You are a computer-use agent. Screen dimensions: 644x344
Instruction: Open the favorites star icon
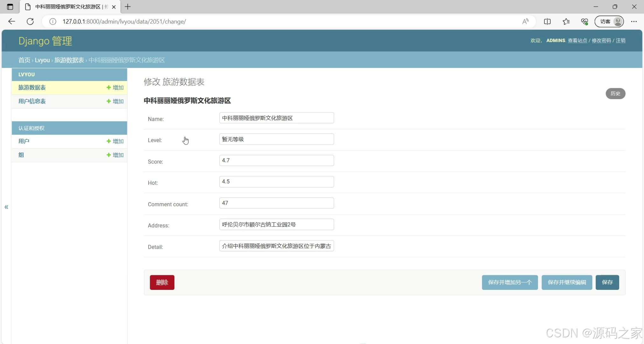click(x=566, y=21)
